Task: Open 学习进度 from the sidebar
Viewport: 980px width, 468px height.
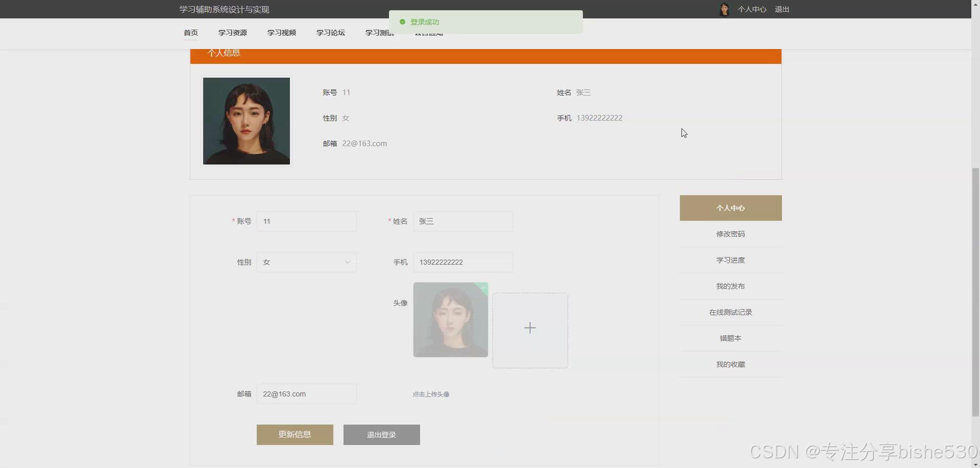Action: click(730, 260)
